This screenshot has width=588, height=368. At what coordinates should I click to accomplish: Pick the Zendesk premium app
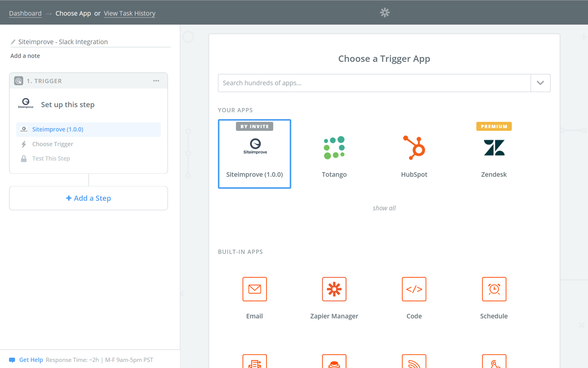(493, 148)
